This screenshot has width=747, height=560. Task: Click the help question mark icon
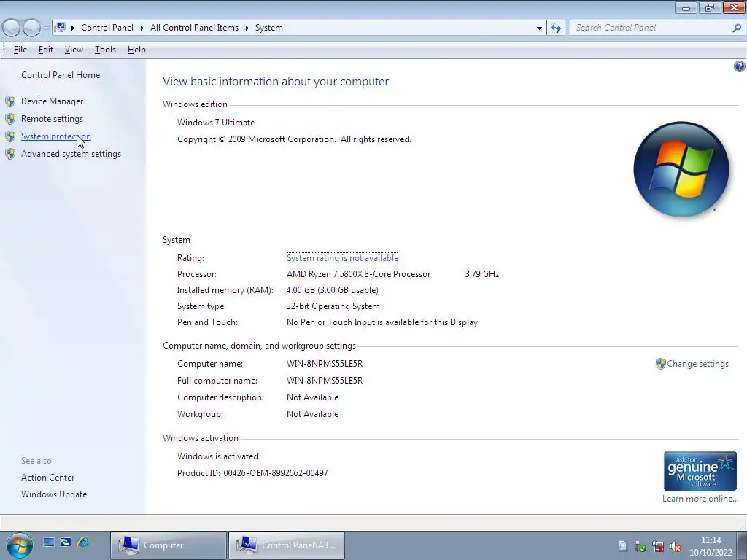(739, 66)
